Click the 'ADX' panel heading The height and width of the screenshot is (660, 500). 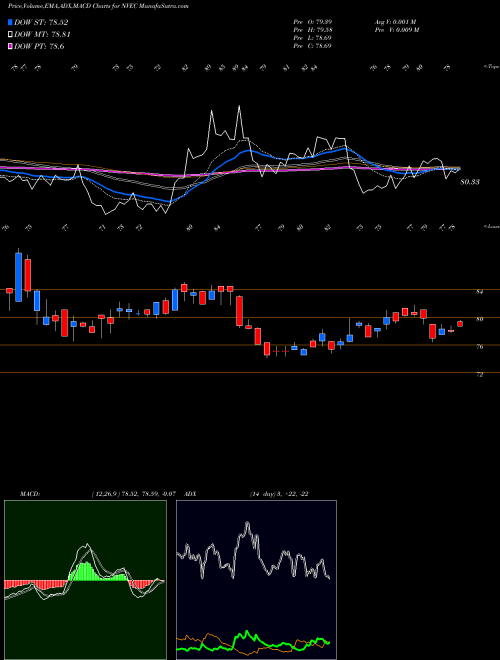tap(191, 494)
